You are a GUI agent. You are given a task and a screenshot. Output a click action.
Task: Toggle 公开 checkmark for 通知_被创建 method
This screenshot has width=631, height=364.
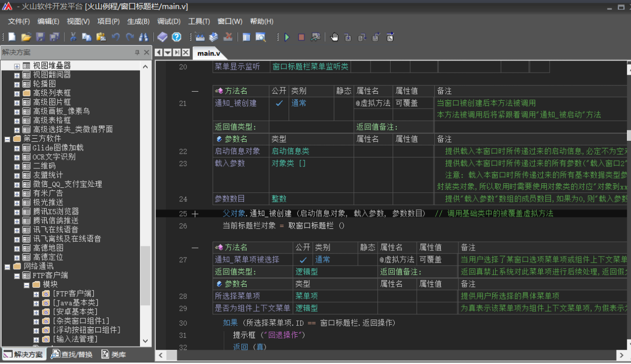tap(279, 103)
